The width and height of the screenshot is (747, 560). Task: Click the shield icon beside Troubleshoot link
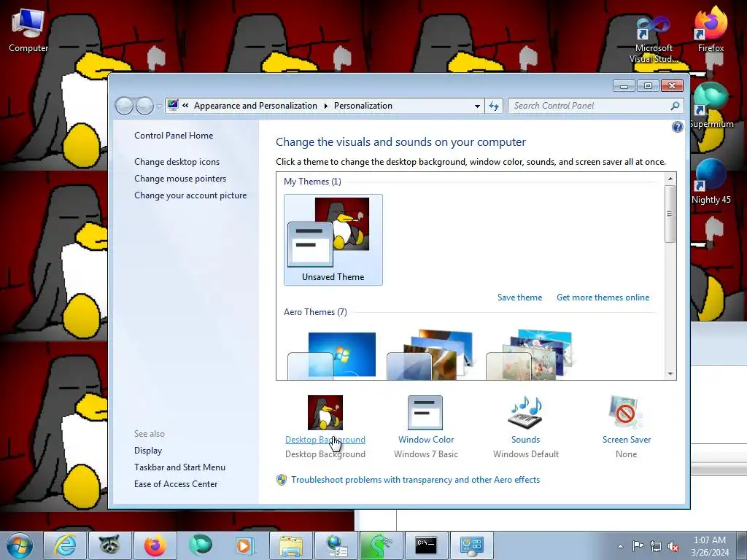click(x=282, y=480)
